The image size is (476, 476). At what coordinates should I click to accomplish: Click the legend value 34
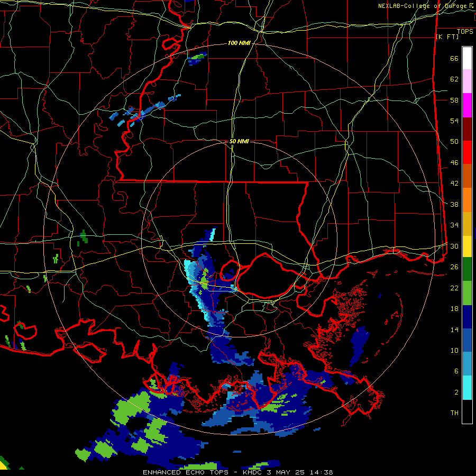[x=454, y=225]
